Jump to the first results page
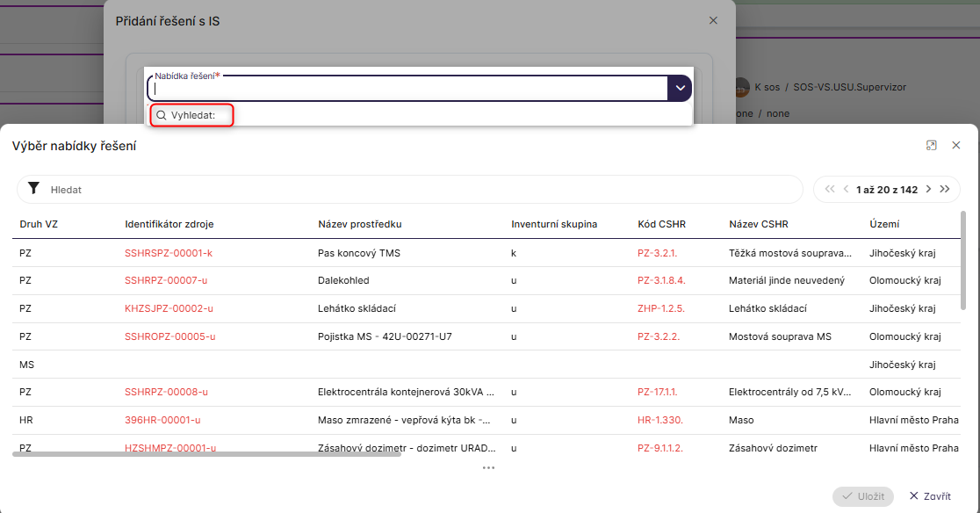This screenshot has width=980, height=513. tap(830, 190)
